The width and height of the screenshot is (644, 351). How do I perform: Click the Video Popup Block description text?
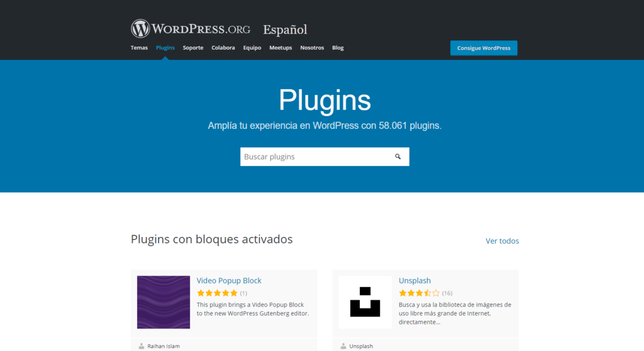point(253,309)
